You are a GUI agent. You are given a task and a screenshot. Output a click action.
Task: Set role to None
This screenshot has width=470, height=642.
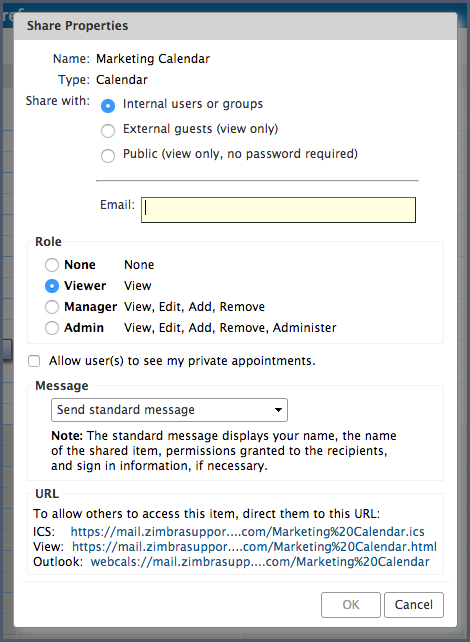[52, 265]
